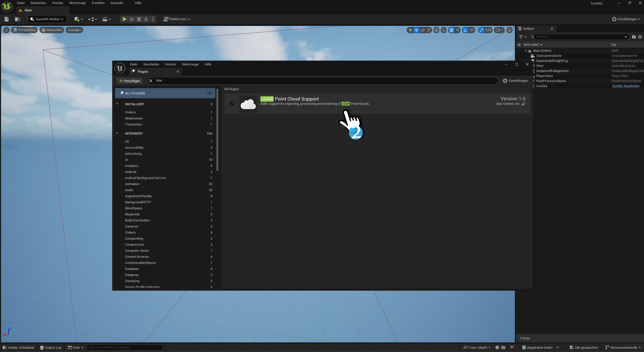This screenshot has height=352, width=644.
Task: Stop the simulation with the square button
Action: (x=139, y=19)
